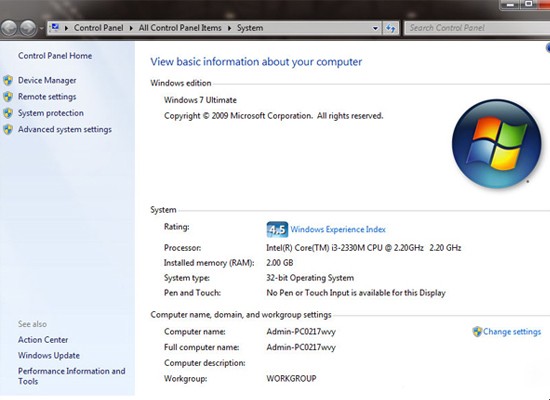Click the Full computer name value
The width and height of the screenshot is (550, 400).
[301, 347]
